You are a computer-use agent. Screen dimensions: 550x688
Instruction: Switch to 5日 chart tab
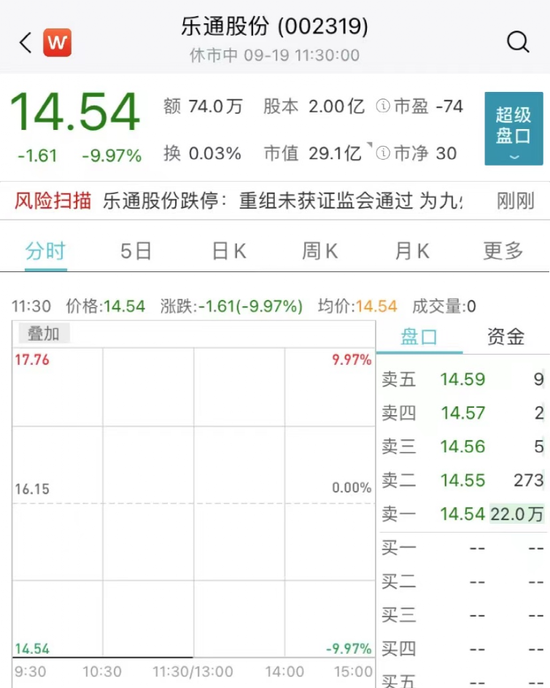click(136, 251)
